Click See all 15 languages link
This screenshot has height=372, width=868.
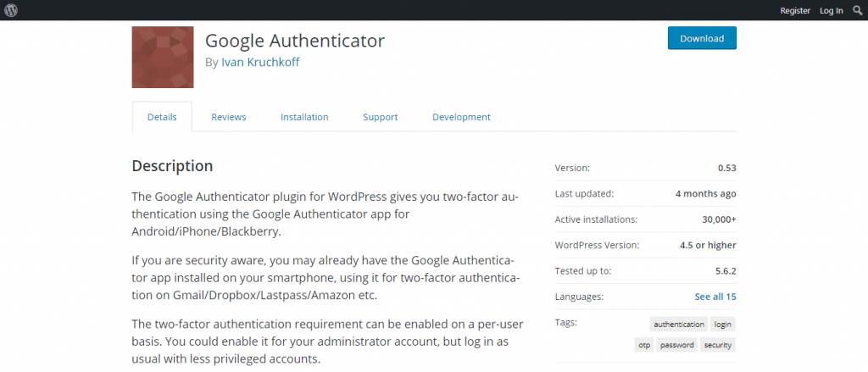(715, 297)
